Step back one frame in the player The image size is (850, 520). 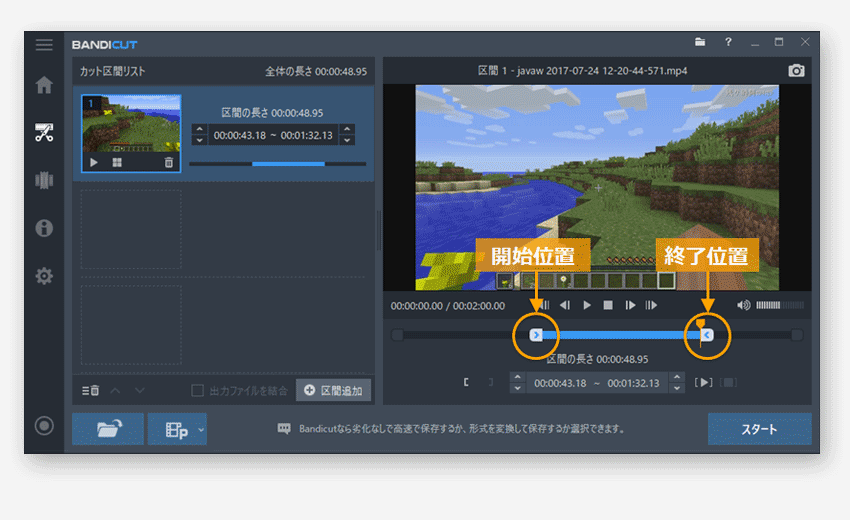coord(565,305)
